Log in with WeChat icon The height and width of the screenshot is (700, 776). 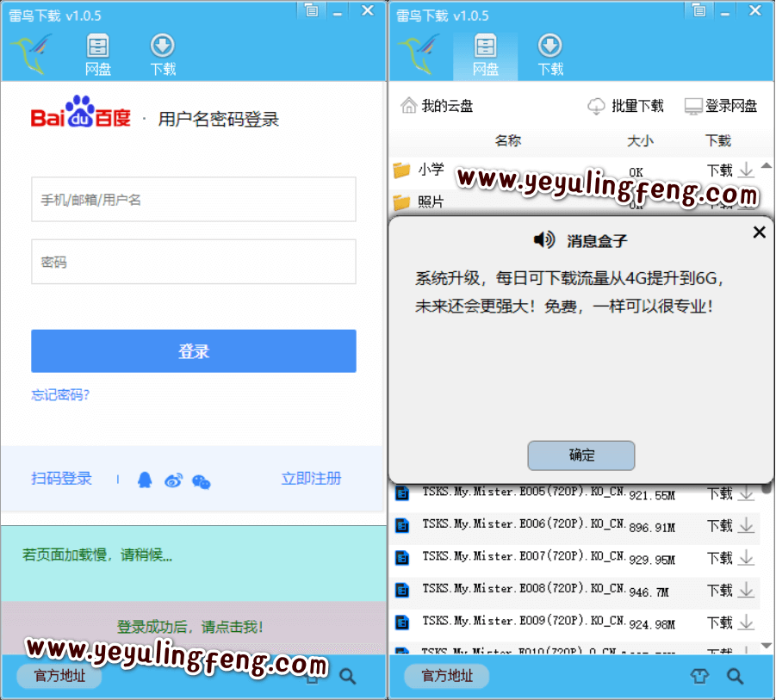click(x=201, y=481)
